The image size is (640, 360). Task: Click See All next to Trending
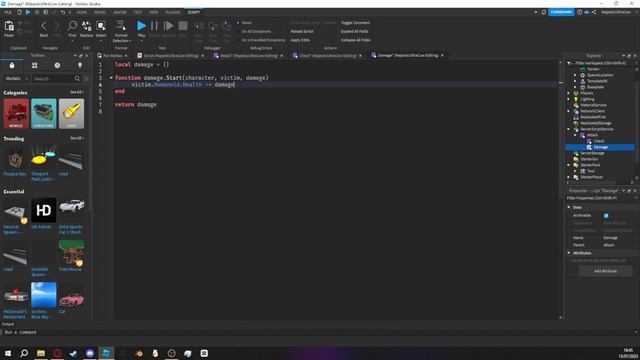[76, 138]
